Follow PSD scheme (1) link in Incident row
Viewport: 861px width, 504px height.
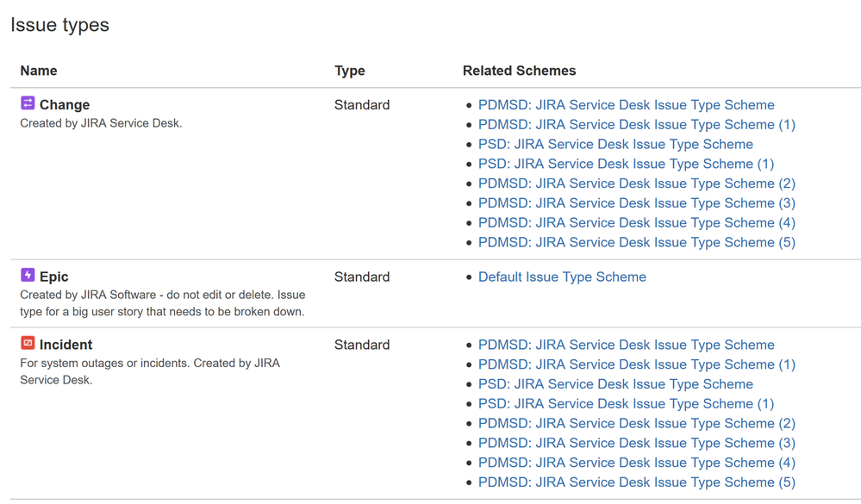click(626, 403)
